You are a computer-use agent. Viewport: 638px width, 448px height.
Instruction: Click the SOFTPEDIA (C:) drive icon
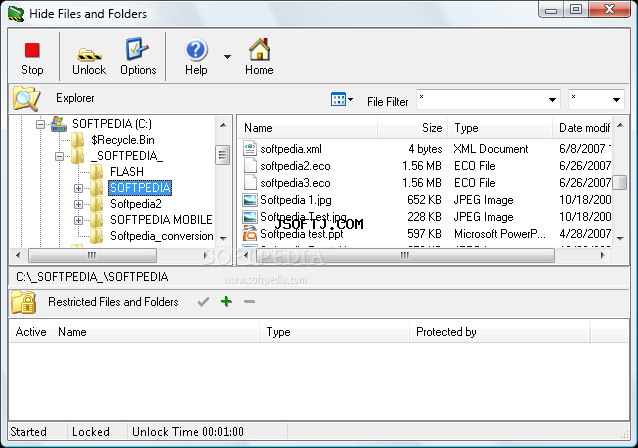click(x=59, y=124)
